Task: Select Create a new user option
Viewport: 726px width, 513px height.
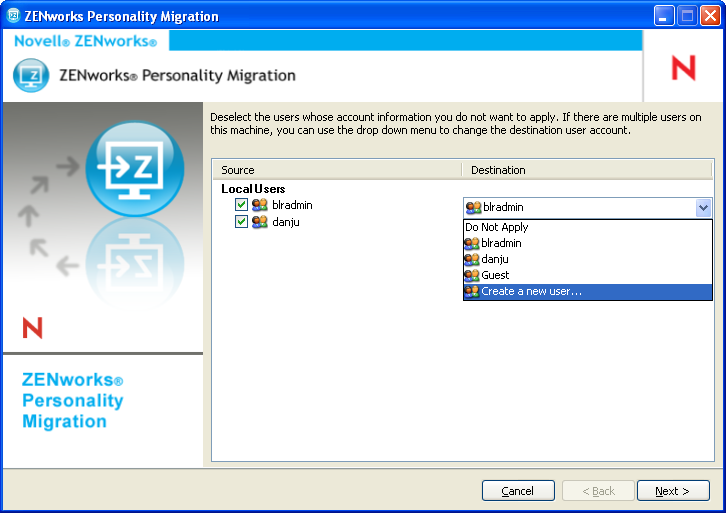Action: (587, 291)
